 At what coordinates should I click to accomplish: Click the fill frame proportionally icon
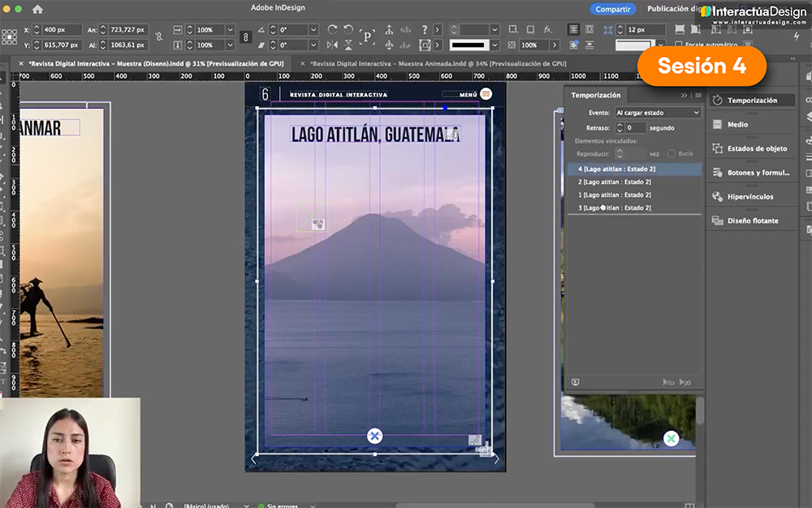(680, 29)
